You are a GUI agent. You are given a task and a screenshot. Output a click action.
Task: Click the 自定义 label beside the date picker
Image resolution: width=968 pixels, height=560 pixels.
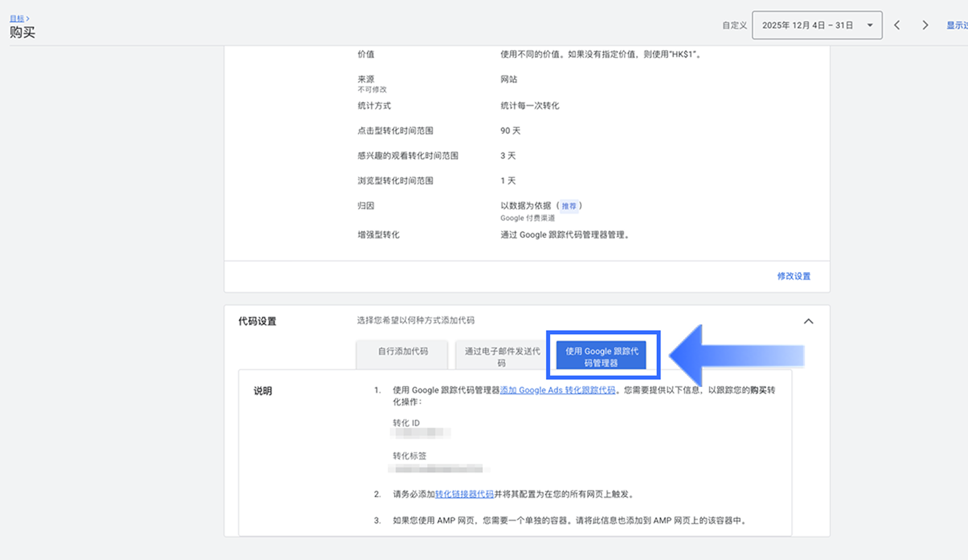pyautogui.click(x=734, y=26)
